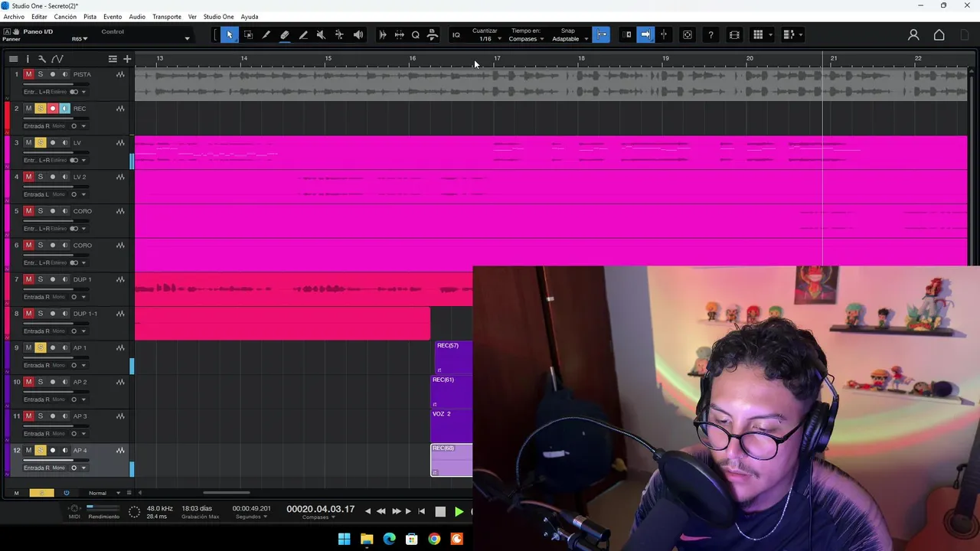
Task: Go to Start page home icon
Action: coord(939,34)
